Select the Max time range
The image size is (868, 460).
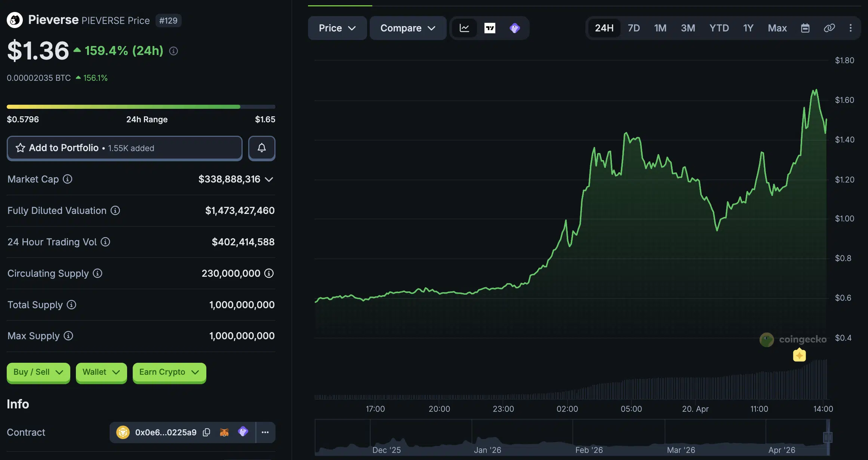pos(777,28)
